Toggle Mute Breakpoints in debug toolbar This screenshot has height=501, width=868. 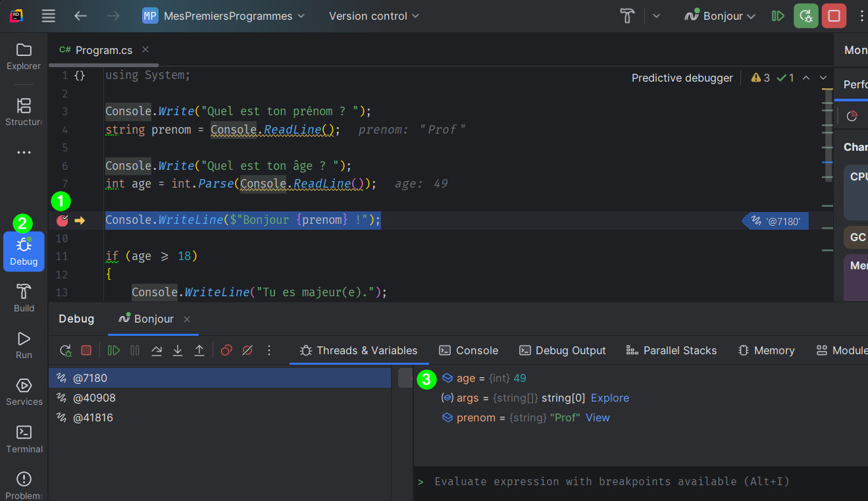pyautogui.click(x=247, y=350)
